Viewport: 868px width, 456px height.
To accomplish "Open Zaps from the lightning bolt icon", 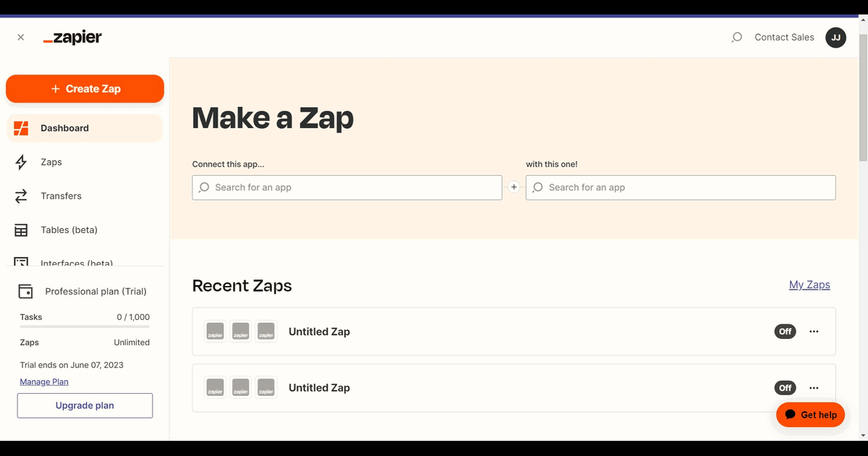I will click(21, 162).
